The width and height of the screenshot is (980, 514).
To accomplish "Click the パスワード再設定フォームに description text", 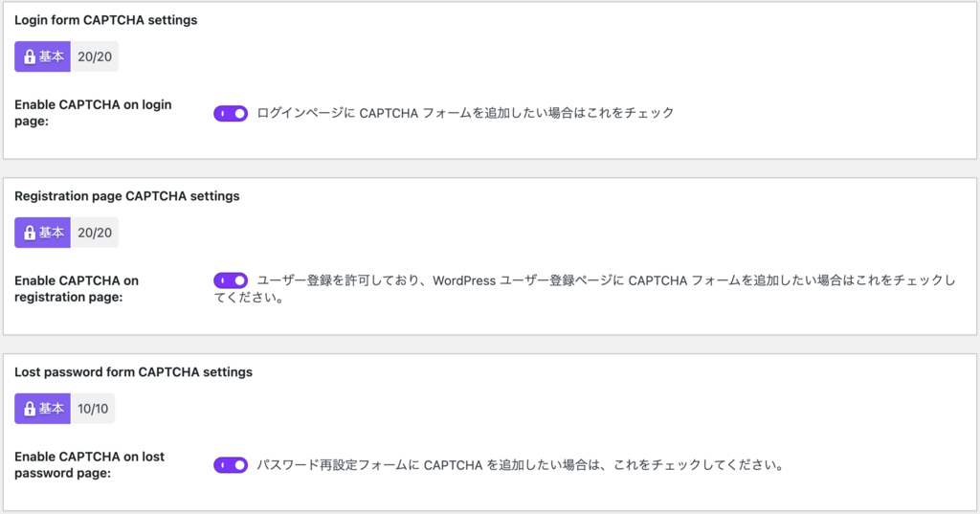I will (521, 465).
